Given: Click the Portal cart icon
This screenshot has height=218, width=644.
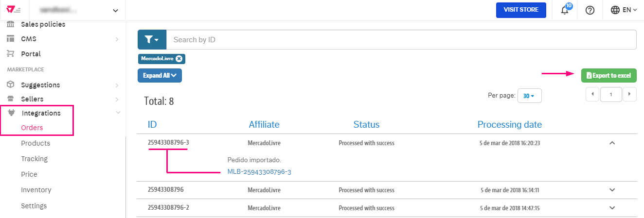Looking at the screenshot, I should 10,54.
